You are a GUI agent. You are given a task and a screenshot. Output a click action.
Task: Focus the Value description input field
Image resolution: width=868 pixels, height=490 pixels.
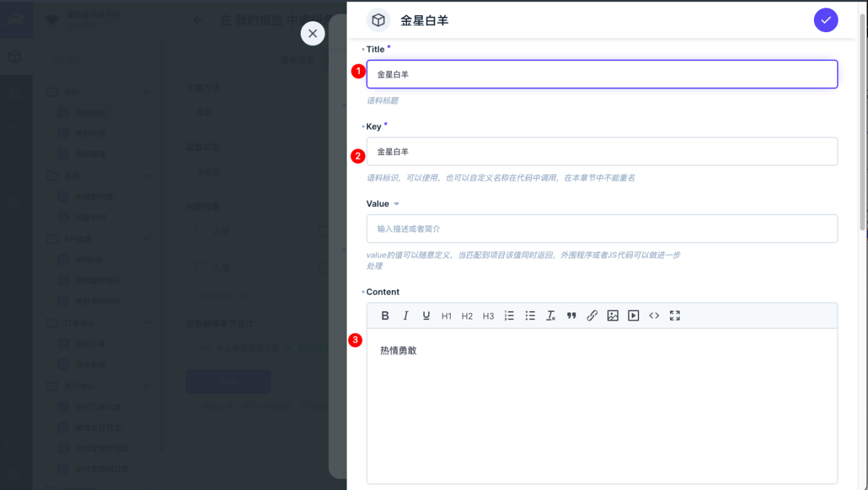point(602,229)
